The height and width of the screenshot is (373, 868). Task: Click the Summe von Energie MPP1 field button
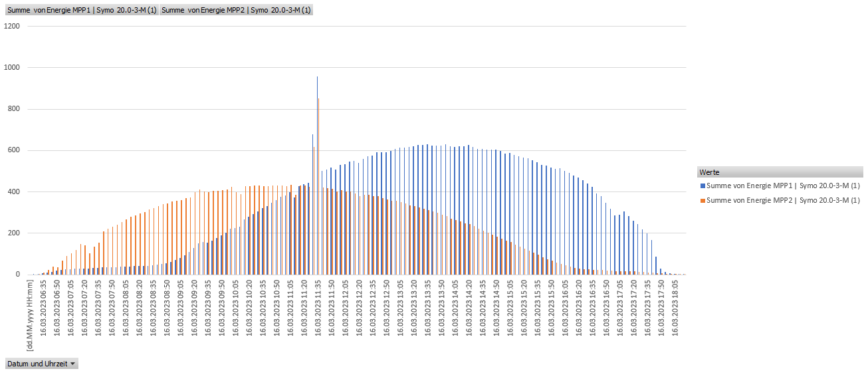(x=82, y=10)
